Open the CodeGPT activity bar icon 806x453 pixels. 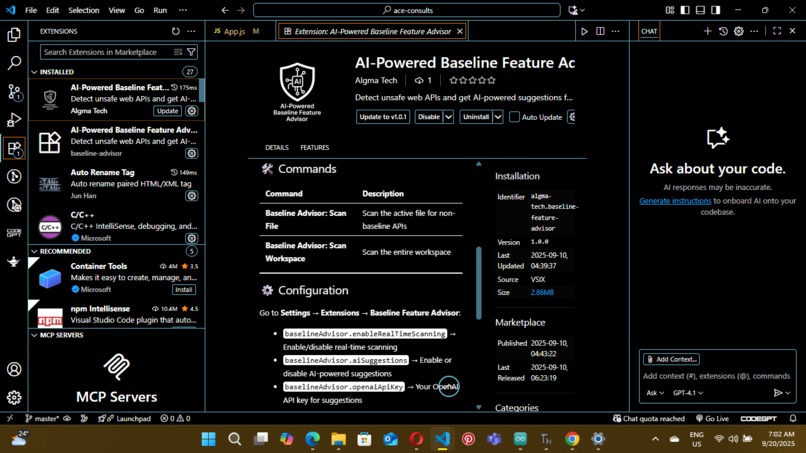(x=14, y=233)
